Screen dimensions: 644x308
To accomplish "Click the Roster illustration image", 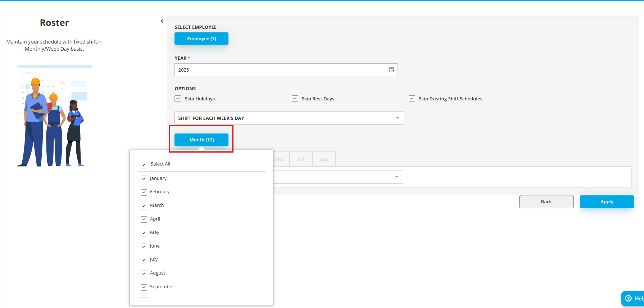I will (x=54, y=115).
